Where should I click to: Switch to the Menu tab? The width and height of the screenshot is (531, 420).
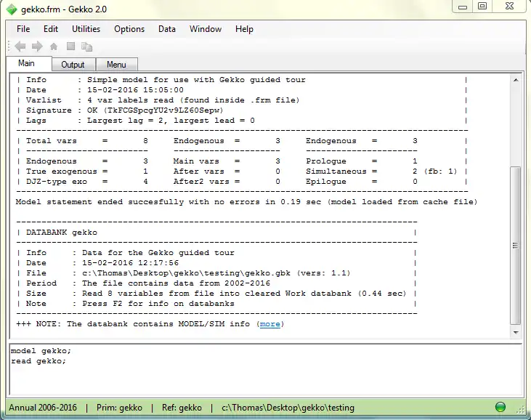116,65
